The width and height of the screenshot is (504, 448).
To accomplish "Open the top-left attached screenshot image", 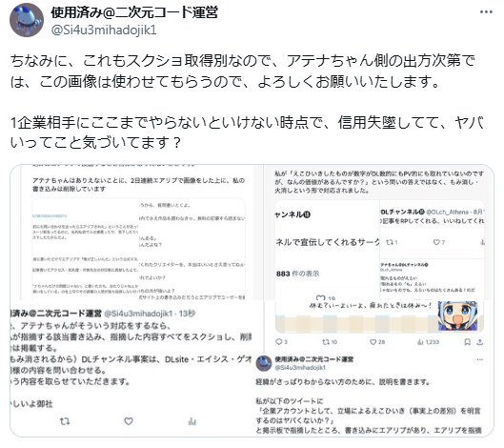I will [136, 233].
